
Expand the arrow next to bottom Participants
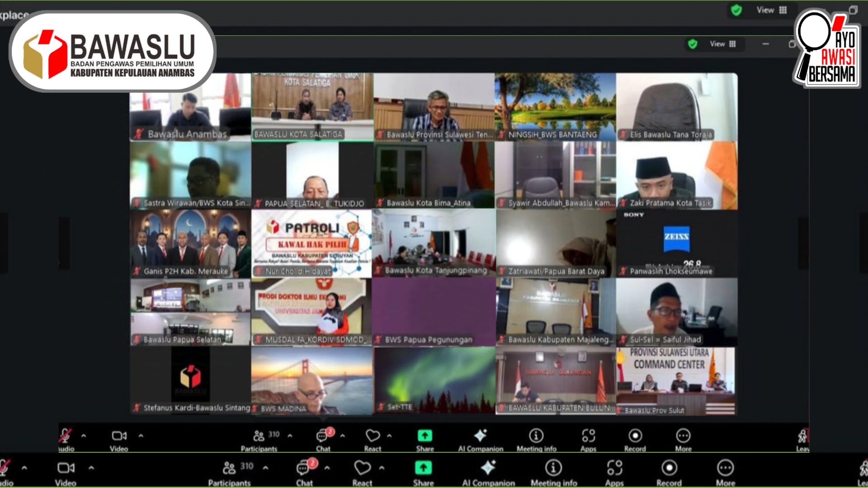click(266, 468)
